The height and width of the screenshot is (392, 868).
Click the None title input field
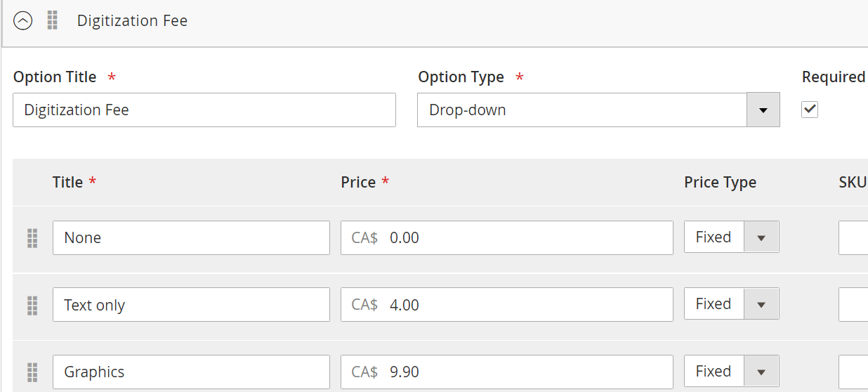click(191, 238)
